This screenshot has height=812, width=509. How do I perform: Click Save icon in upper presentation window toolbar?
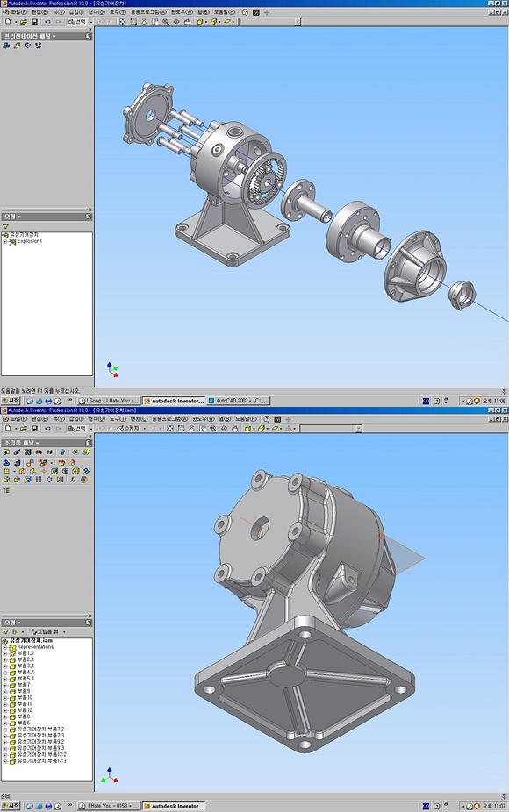tap(34, 22)
